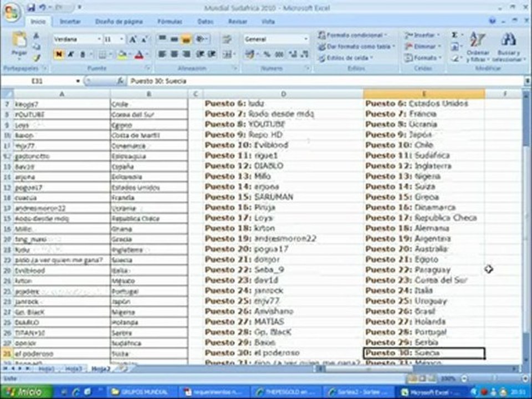Screen dimensions: 532x399
Task: Toggle underline (S) formatting
Action: click(x=83, y=54)
